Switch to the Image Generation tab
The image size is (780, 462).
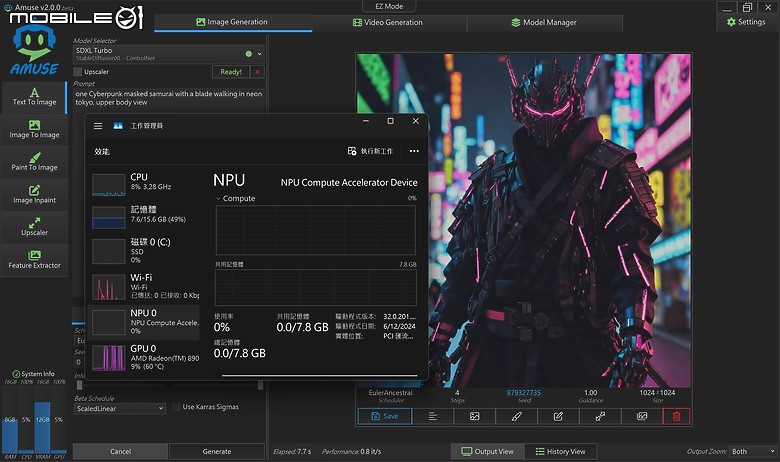coord(233,22)
